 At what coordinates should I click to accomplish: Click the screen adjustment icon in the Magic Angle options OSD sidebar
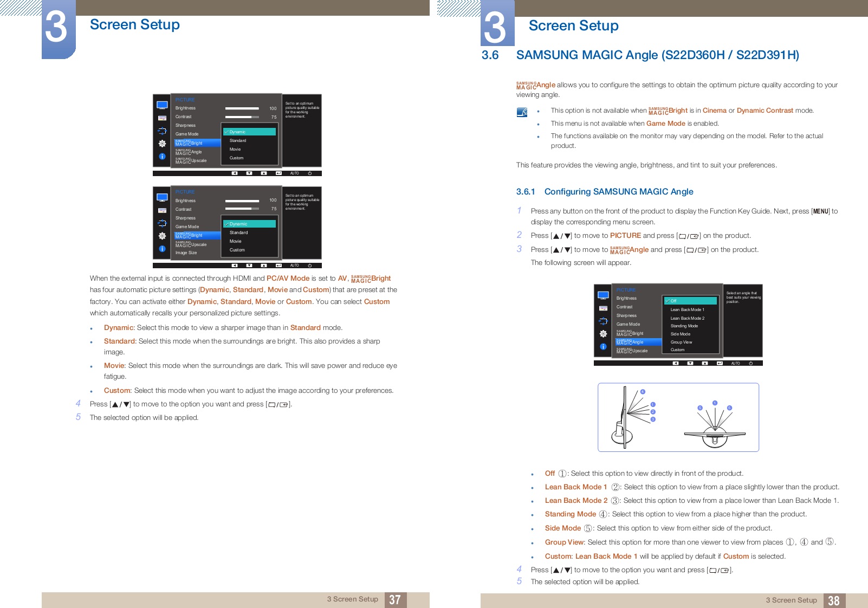tap(603, 308)
